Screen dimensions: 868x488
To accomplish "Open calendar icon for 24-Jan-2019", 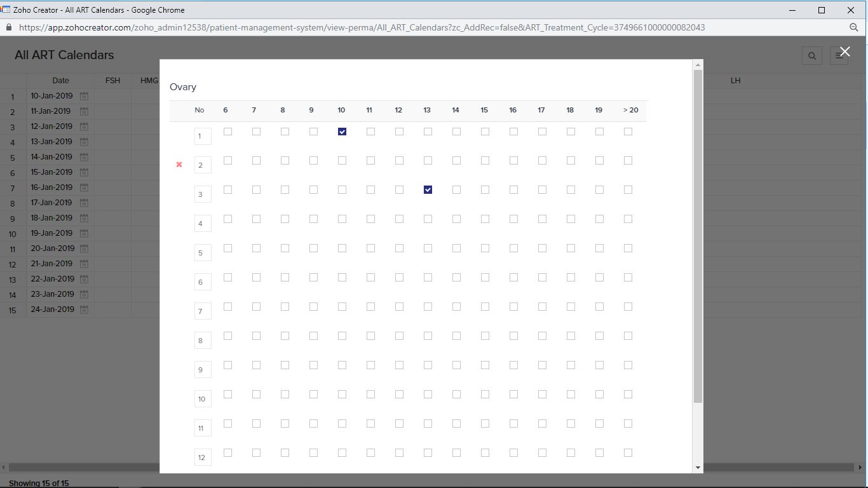I will (84, 309).
